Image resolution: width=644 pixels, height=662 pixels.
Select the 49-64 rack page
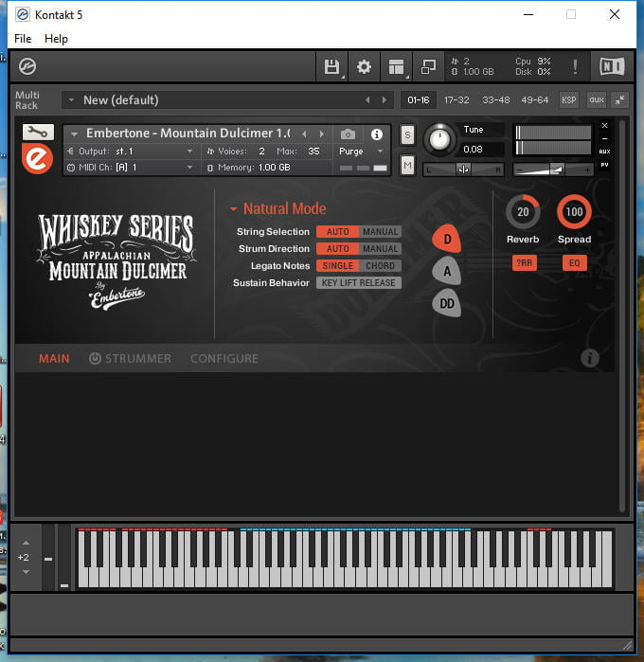pos(535,100)
